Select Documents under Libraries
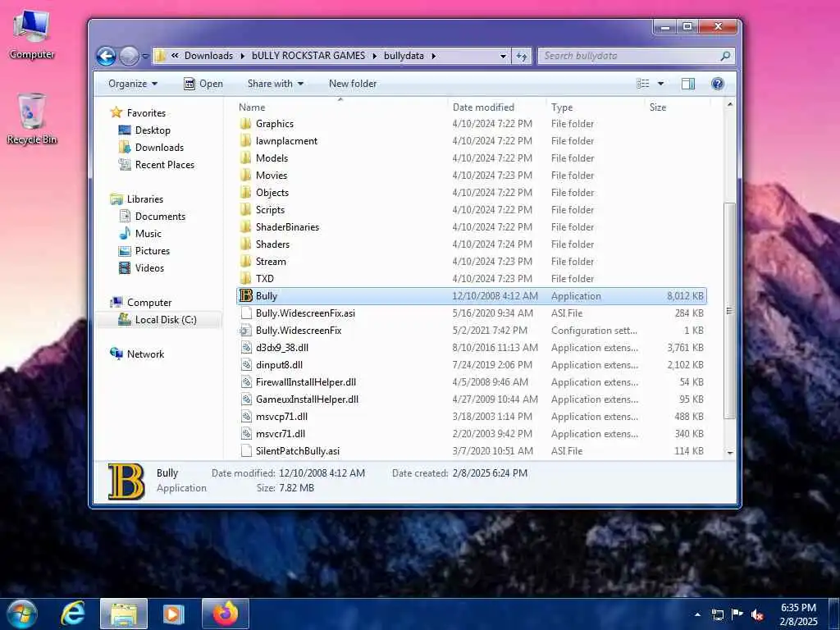 [x=160, y=217]
